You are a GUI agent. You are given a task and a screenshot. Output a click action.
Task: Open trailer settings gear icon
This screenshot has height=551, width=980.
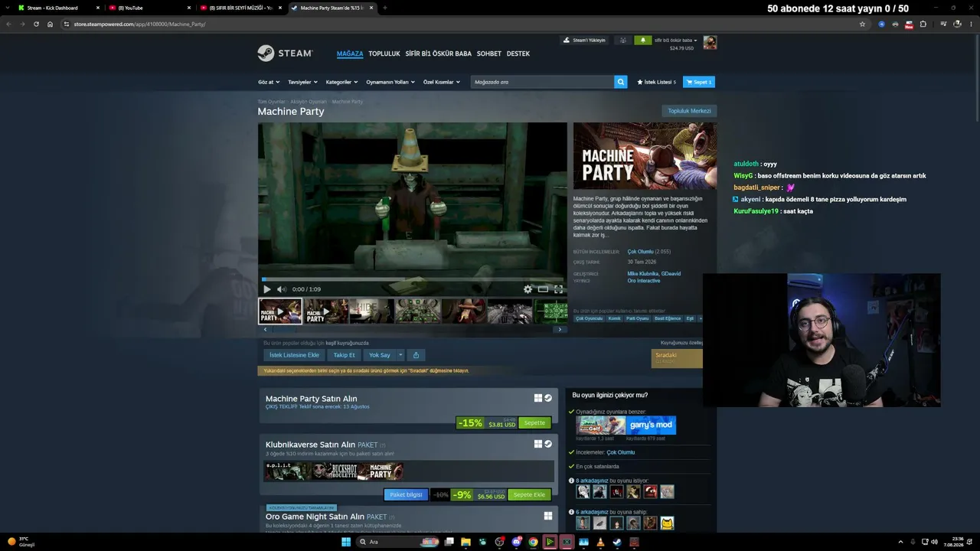click(528, 289)
